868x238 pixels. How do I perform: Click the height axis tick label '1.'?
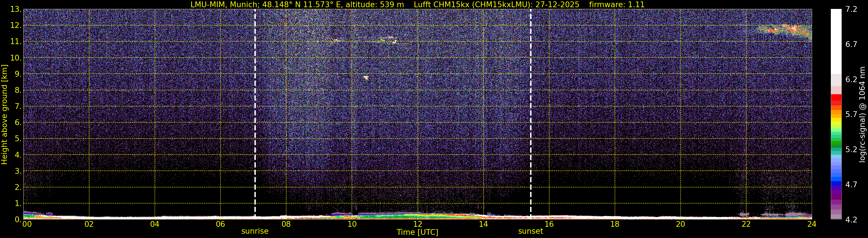[18, 203]
